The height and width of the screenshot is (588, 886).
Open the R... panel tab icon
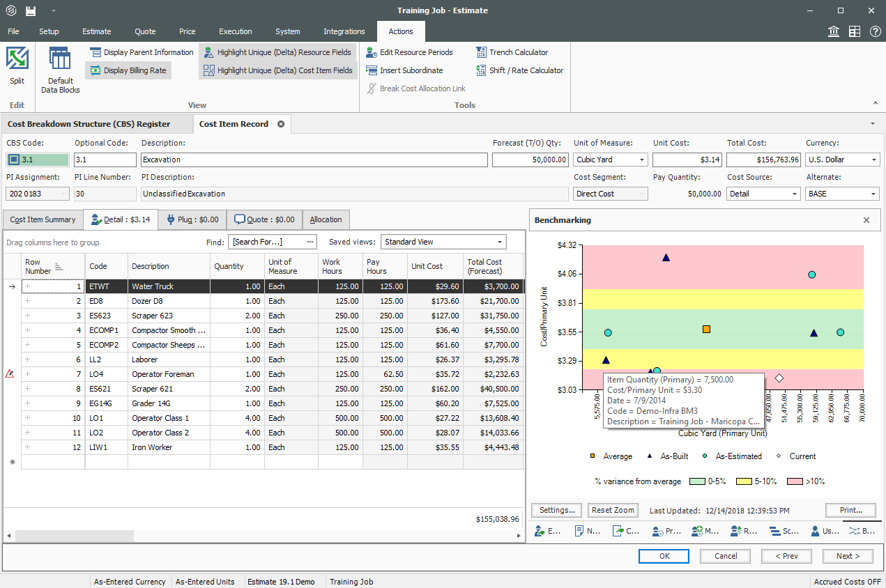point(744,531)
